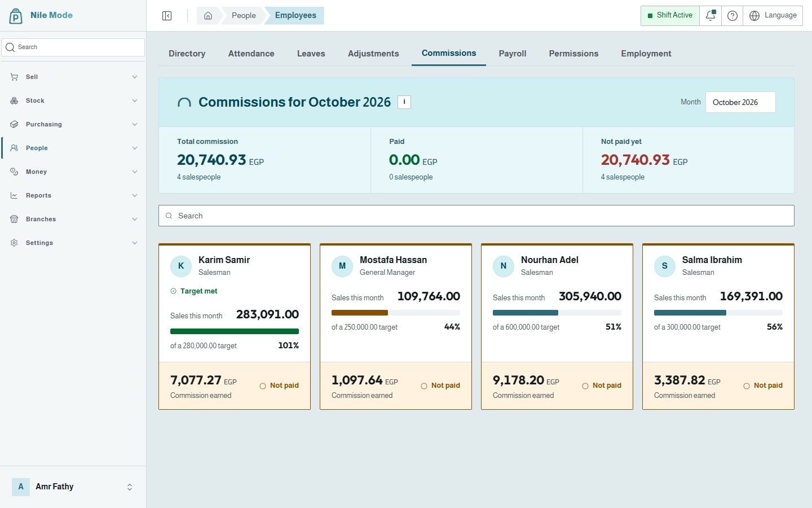Open the Payroll tab
Viewport: 812px width, 508px height.
(513, 54)
